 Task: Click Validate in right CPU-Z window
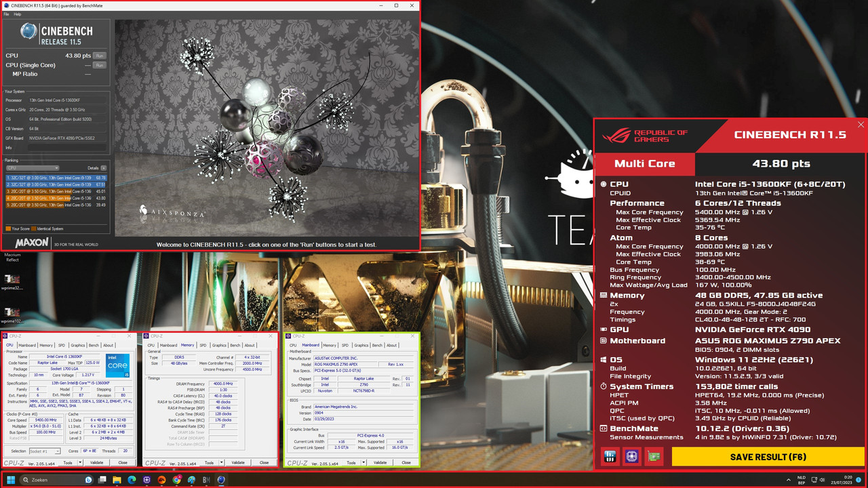[380, 463]
